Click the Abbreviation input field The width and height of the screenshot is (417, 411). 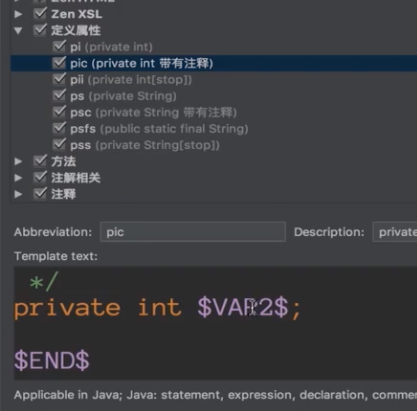pos(193,232)
